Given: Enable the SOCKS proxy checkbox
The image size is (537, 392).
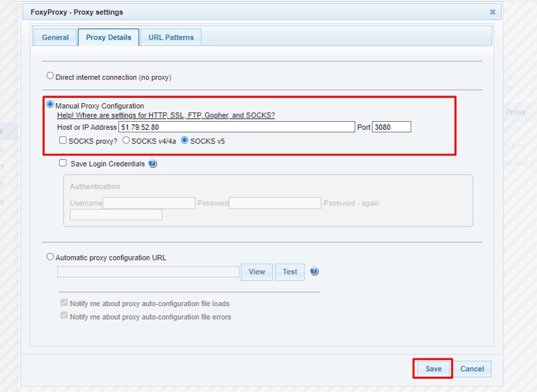Looking at the screenshot, I should [x=63, y=140].
